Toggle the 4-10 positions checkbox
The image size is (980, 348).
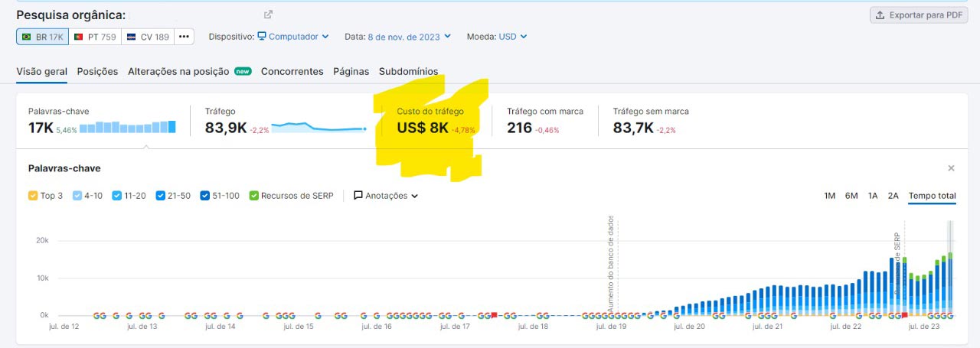click(x=77, y=196)
